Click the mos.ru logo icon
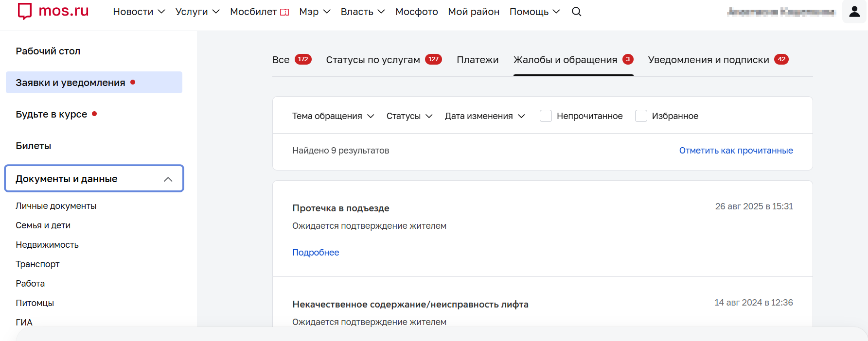Viewport: 868px width, 341px height. [x=25, y=11]
